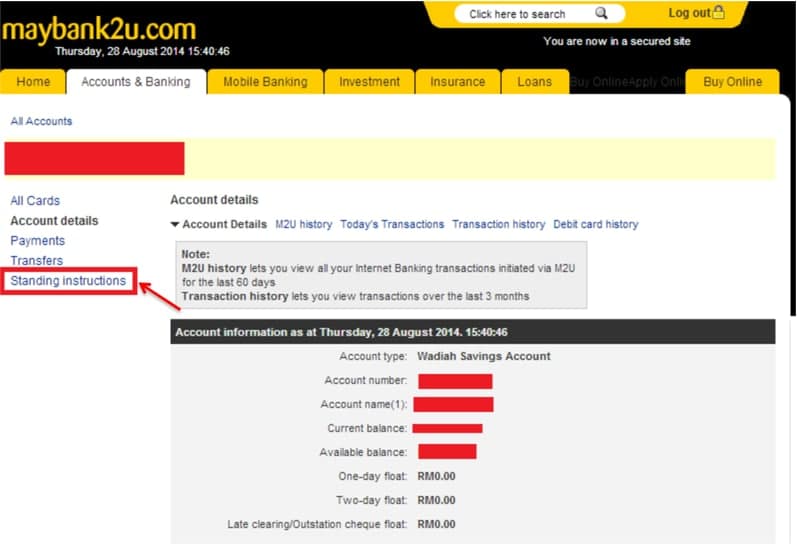View the M2U history link
This screenshot has height=544, width=797.
[x=303, y=224]
